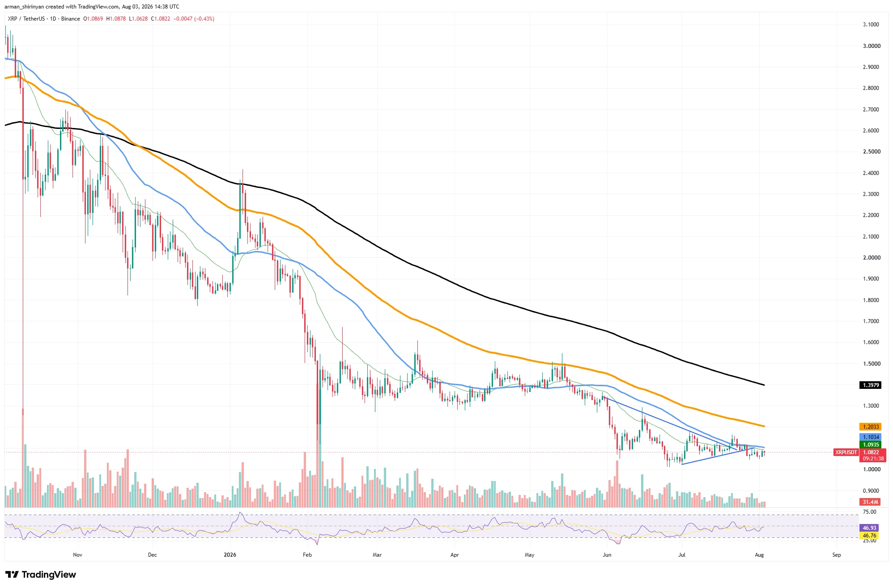The width and height of the screenshot is (893, 588).
Task: Click the black 1.3979 moving average label
Action: pyautogui.click(x=871, y=385)
